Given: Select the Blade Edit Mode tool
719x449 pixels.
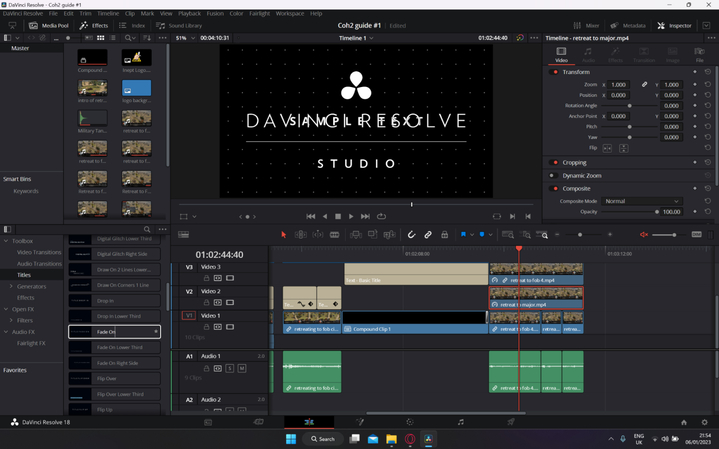Looking at the screenshot, I should (335, 234).
